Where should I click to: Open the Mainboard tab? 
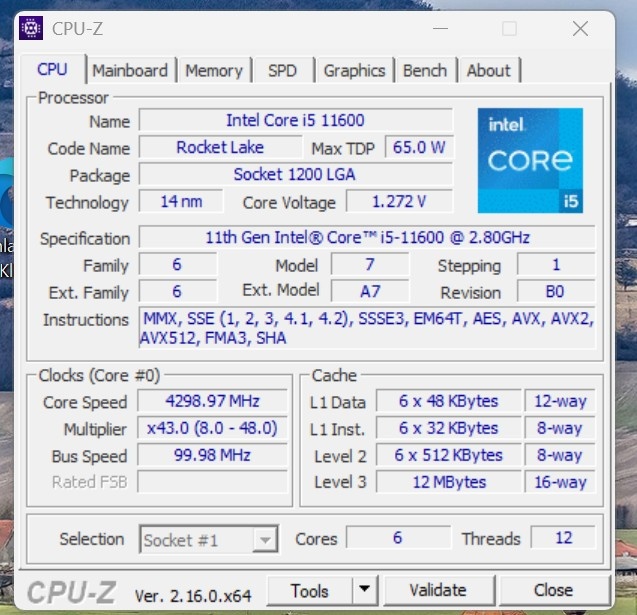[x=130, y=71]
